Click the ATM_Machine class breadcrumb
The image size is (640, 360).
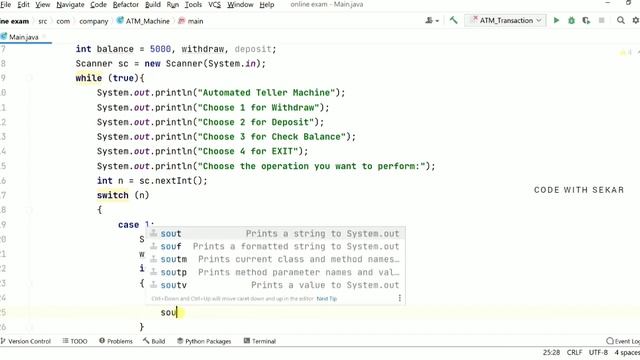(143, 21)
